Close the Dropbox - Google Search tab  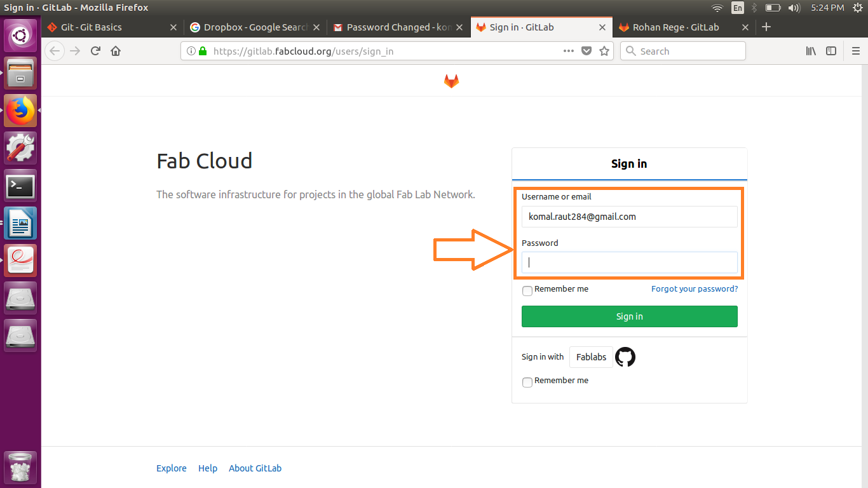pyautogui.click(x=316, y=27)
